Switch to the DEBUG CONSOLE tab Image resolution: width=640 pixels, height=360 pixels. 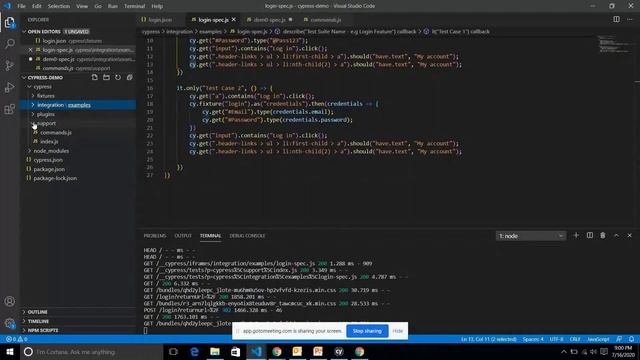pyautogui.click(x=247, y=236)
